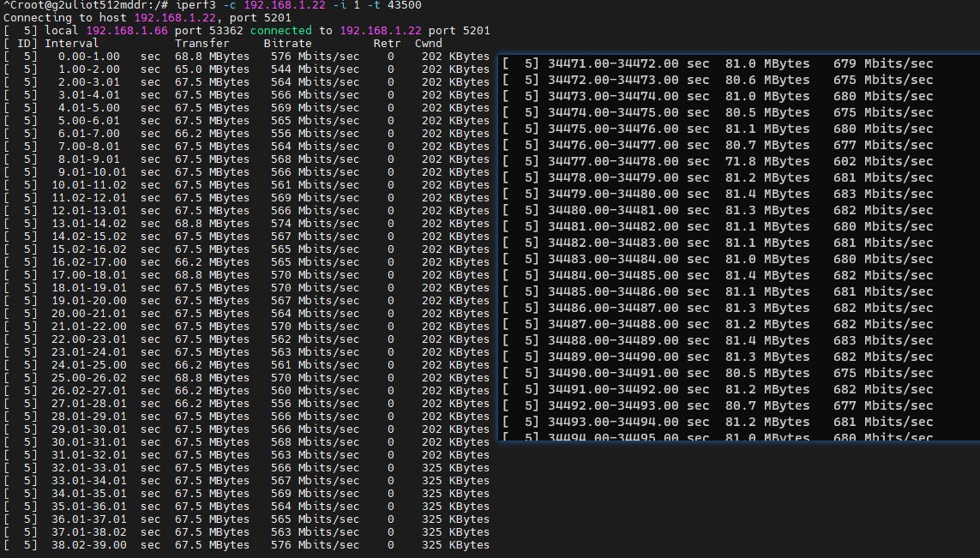Click the 'Bitrate' column header
This screenshot has height=558, width=980.
pyautogui.click(x=287, y=43)
